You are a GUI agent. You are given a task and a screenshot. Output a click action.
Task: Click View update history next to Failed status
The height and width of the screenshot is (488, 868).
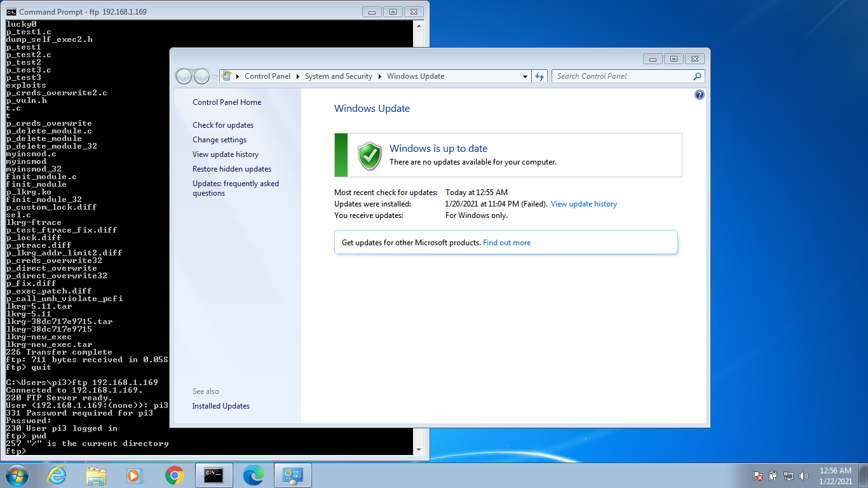click(584, 204)
